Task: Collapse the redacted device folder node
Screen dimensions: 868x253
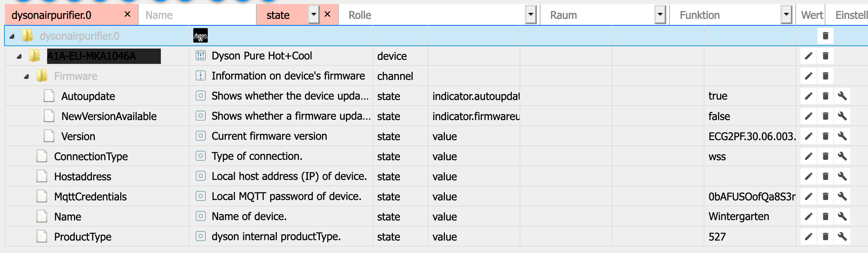Action: click(19, 57)
